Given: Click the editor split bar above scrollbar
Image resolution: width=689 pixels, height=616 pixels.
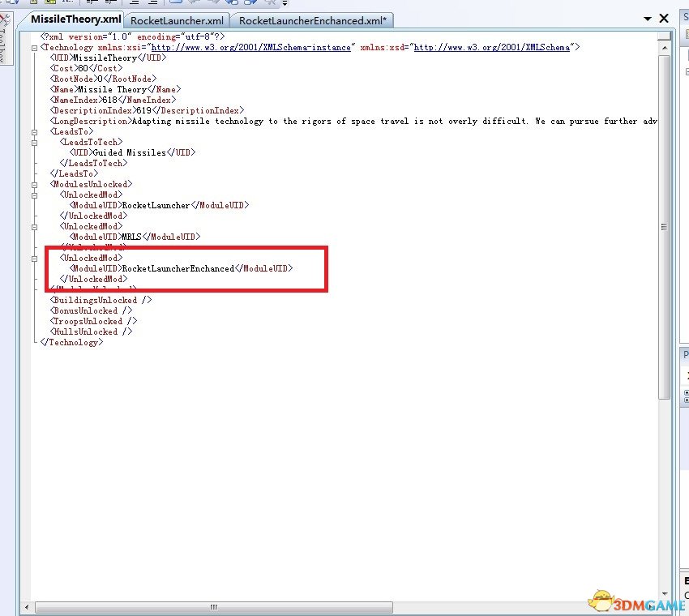Looking at the screenshot, I should tap(665, 35).
